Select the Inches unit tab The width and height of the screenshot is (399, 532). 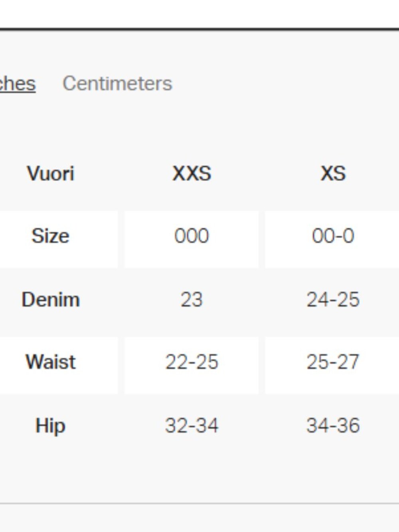(18, 83)
